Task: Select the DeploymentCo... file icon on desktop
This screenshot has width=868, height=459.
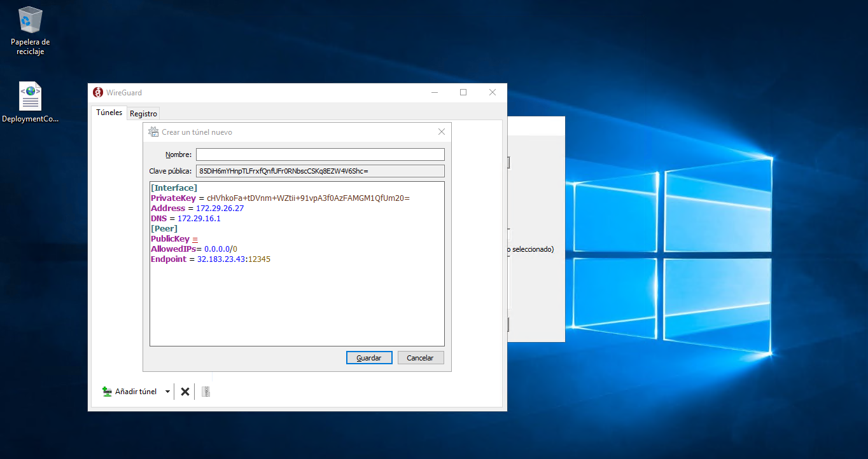Action: coord(30,102)
